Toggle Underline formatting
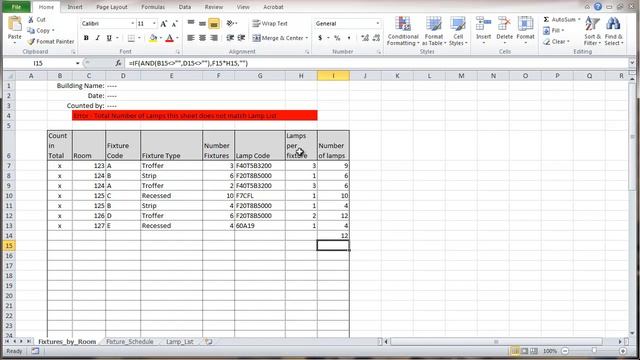The height and width of the screenshot is (360, 640). click(x=109, y=38)
